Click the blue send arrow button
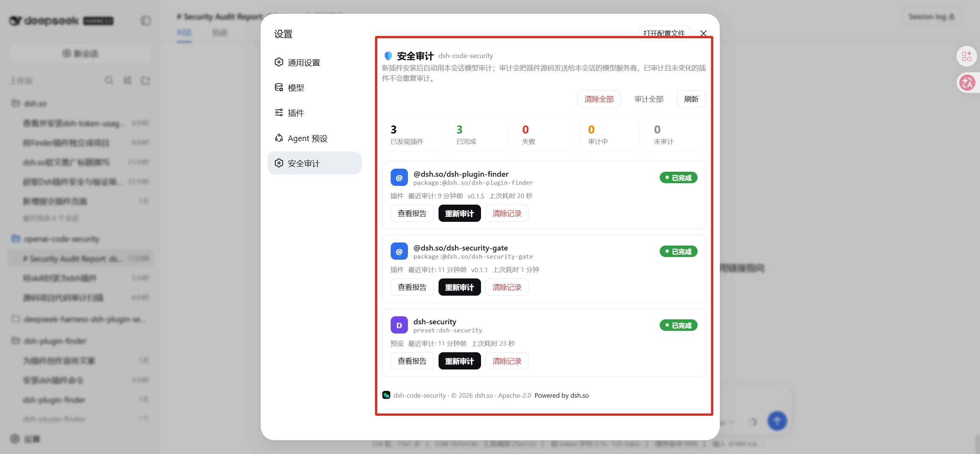980x454 pixels. 777,421
